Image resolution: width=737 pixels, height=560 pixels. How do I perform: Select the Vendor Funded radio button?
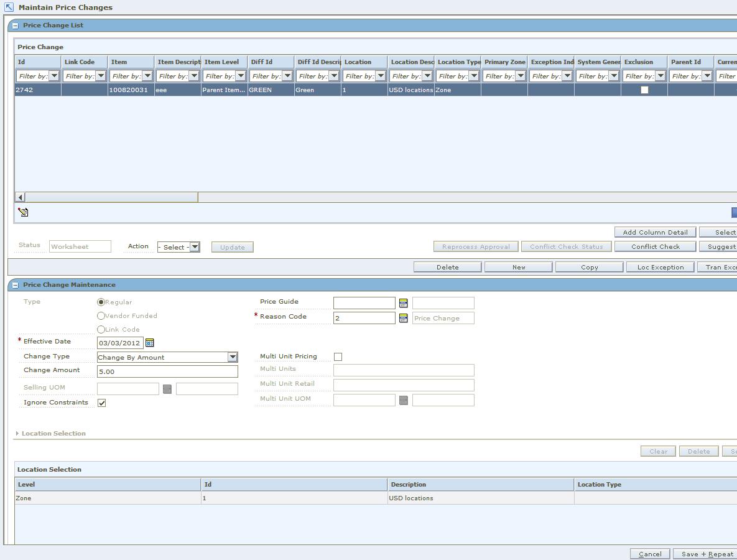[x=101, y=316]
